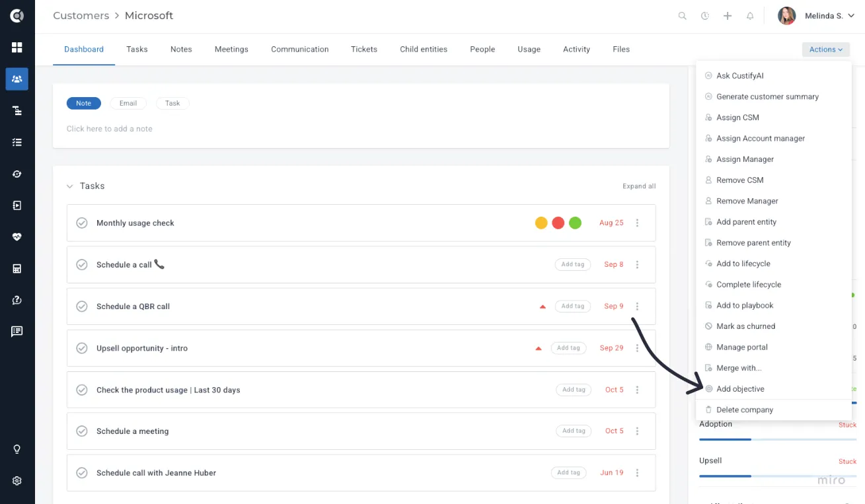Click the Custify logo in sidebar
Image resolution: width=865 pixels, height=504 pixels.
(x=17, y=16)
